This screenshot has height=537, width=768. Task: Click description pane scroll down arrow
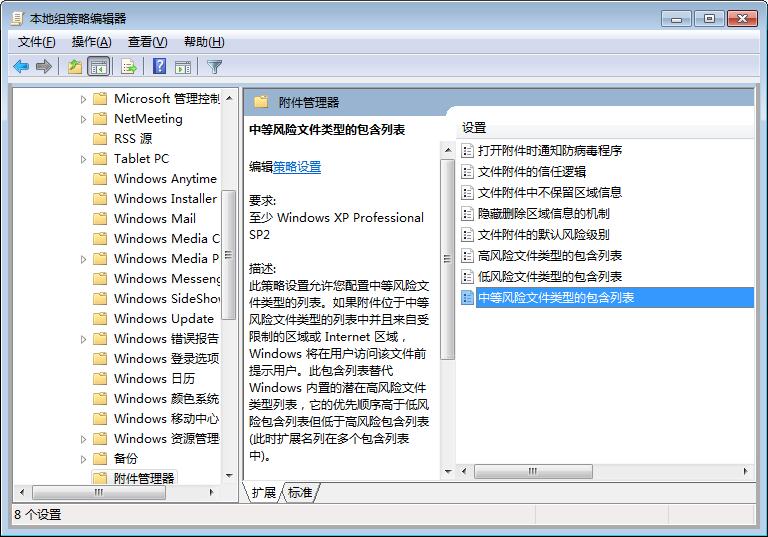point(448,471)
